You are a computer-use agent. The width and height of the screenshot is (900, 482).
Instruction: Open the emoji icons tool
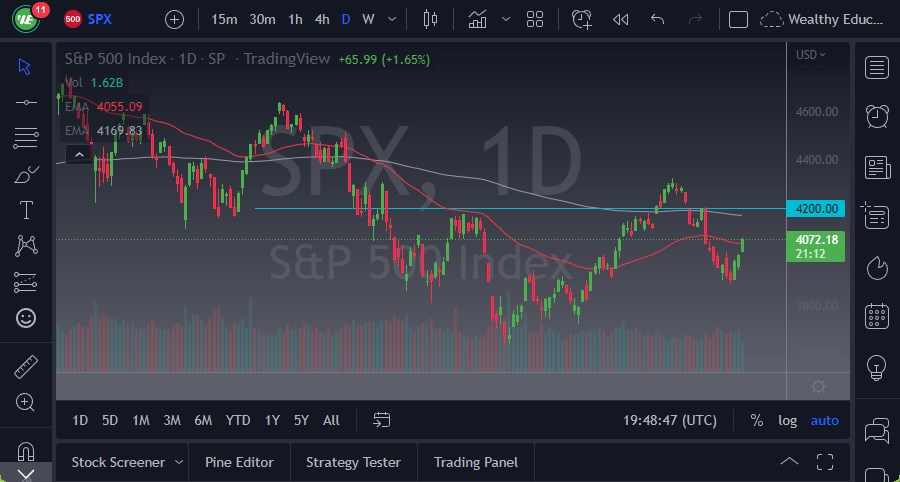tap(26, 318)
